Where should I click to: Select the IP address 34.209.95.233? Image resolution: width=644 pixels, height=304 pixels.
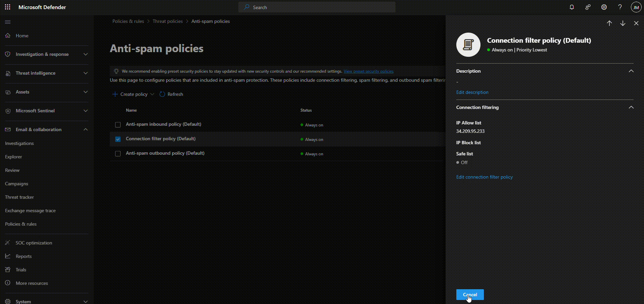click(x=470, y=131)
